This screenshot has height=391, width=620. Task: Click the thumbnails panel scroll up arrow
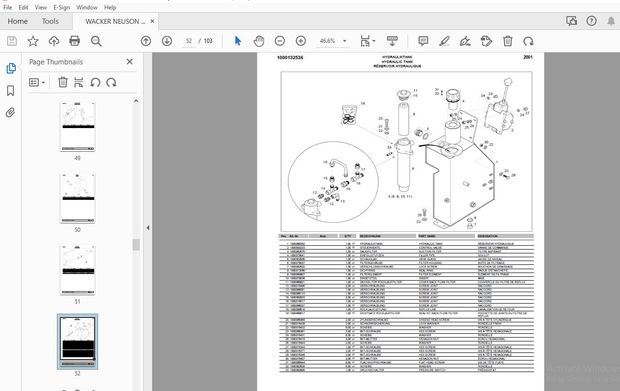136,101
